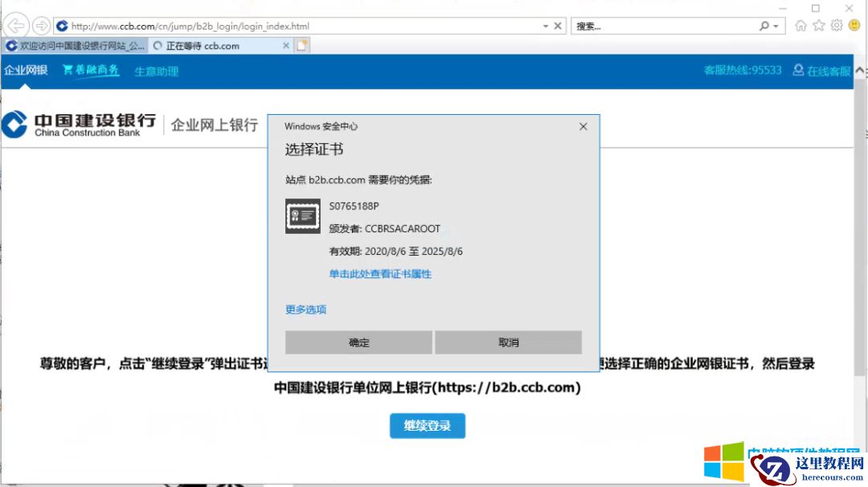The width and height of the screenshot is (868, 487).
Task: Click the browser home icon
Action: (800, 25)
